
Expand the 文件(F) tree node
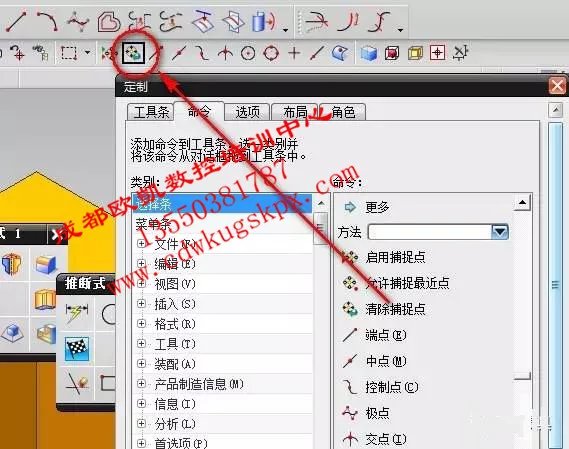142,244
